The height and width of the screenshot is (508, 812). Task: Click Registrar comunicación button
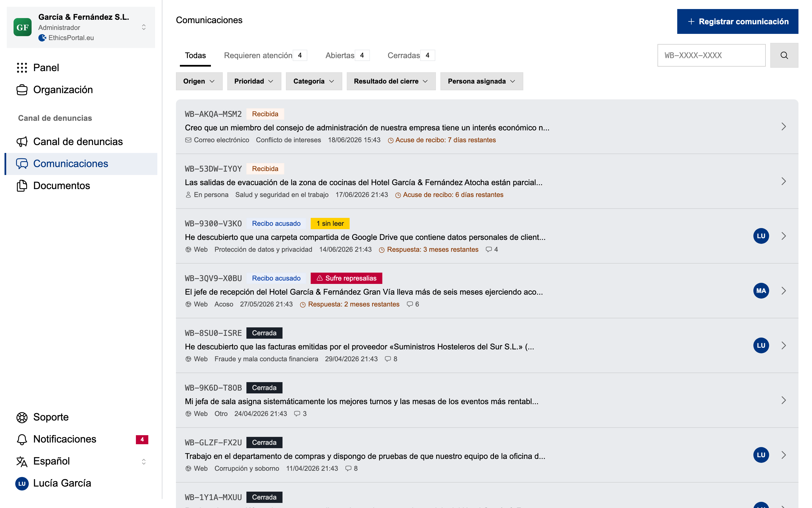click(x=738, y=21)
